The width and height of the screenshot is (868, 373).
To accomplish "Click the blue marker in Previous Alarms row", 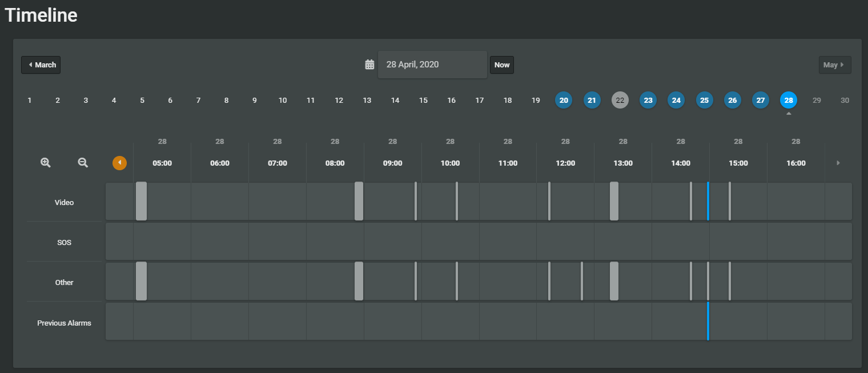I will [708, 321].
